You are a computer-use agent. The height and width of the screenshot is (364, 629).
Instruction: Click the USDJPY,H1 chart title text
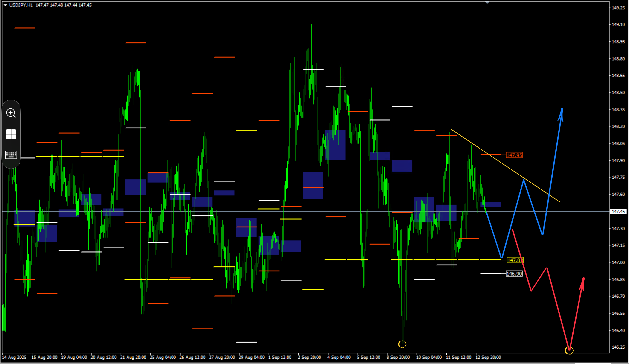click(x=21, y=5)
